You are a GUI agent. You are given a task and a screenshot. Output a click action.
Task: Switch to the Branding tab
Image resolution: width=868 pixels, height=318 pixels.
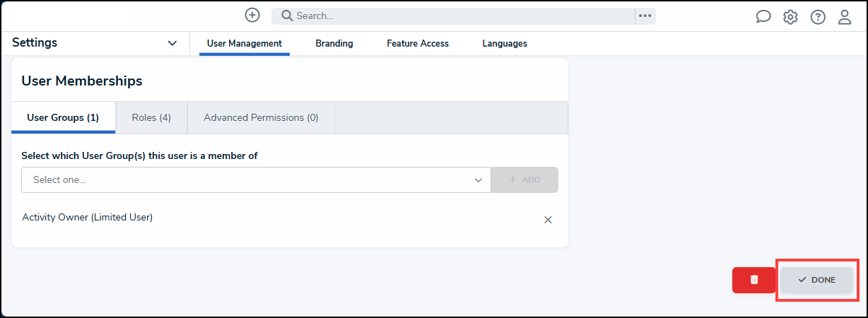coord(334,43)
